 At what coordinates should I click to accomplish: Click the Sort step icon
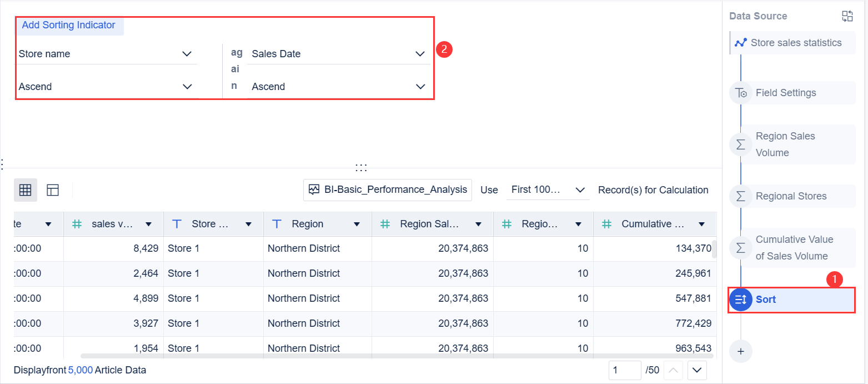[x=740, y=299]
